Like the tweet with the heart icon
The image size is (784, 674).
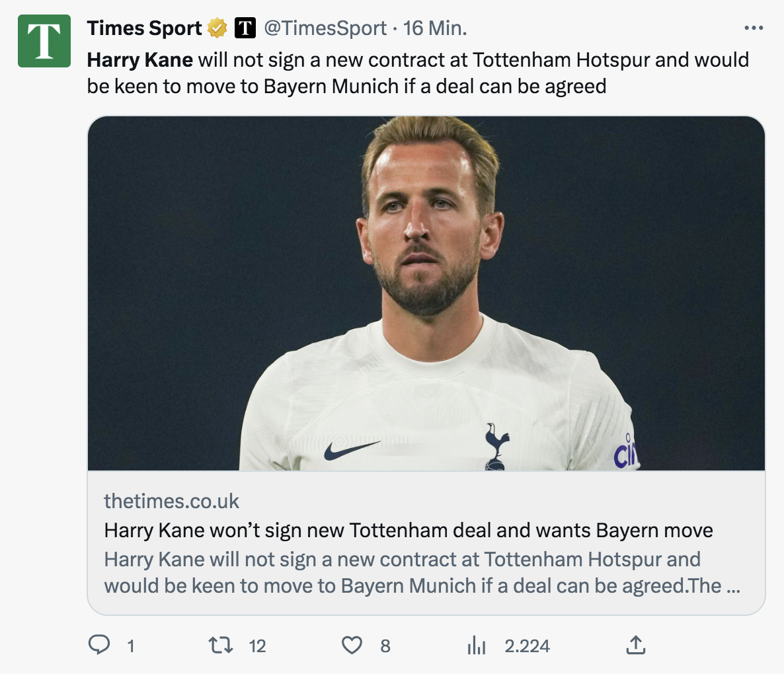tap(352, 645)
